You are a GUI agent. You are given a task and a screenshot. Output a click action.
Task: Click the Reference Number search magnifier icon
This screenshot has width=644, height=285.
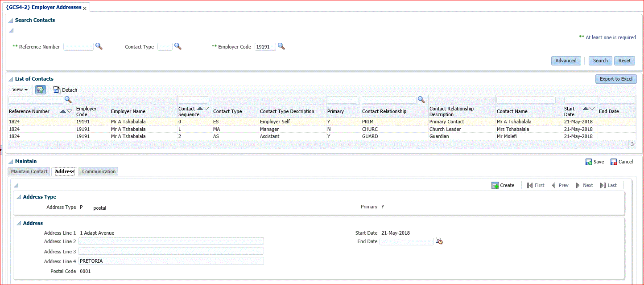99,46
